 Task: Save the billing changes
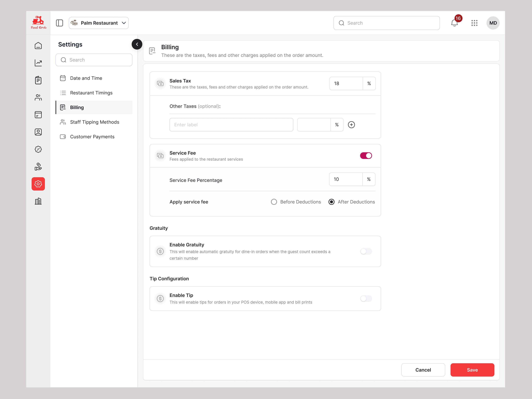pos(472,370)
